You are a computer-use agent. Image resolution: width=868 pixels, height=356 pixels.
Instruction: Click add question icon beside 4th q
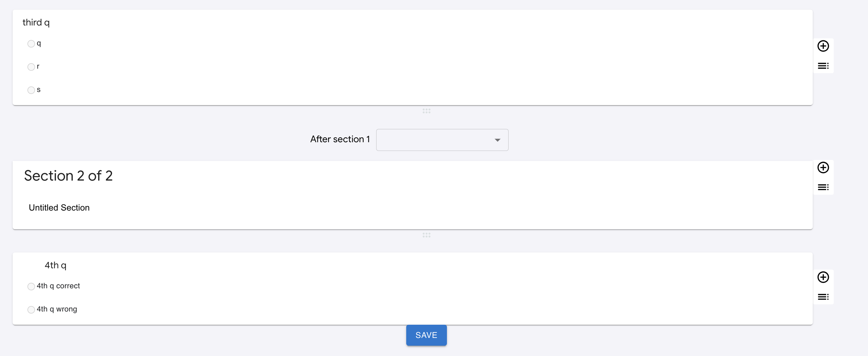(823, 277)
